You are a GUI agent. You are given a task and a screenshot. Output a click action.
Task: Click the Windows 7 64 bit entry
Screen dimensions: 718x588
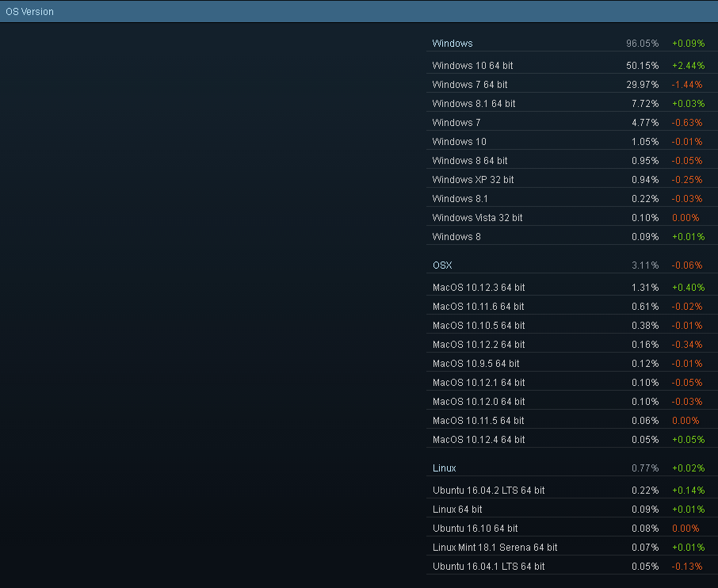coord(572,85)
